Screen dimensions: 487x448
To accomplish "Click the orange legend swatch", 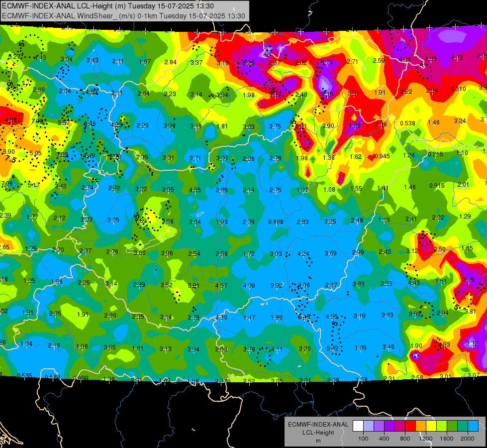I will click(421, 426).
